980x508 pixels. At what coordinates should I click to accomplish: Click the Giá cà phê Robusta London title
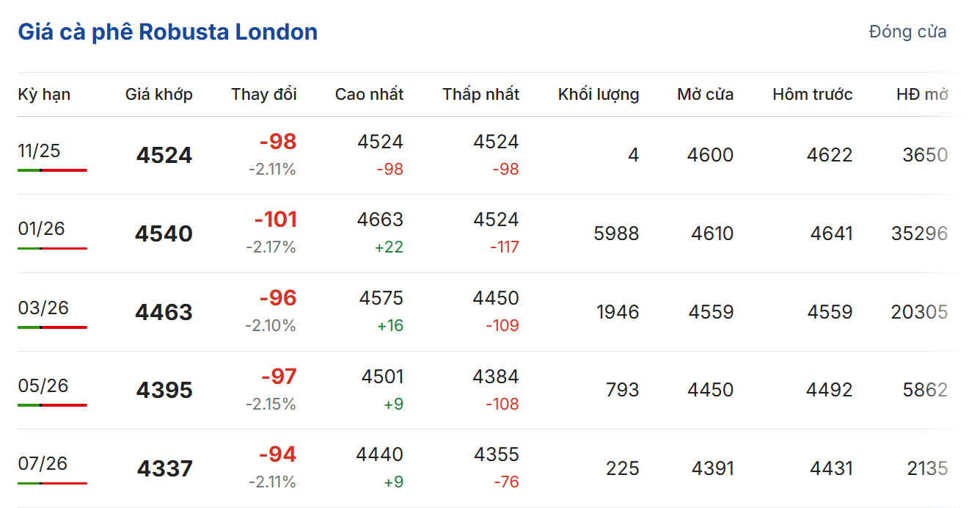click(x=167, y=32)
